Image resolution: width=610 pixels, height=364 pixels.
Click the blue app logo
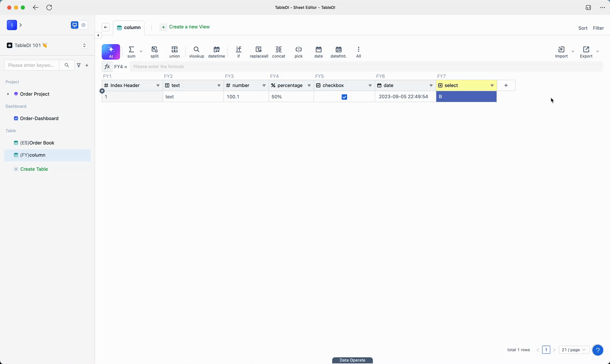coord(12,25)
